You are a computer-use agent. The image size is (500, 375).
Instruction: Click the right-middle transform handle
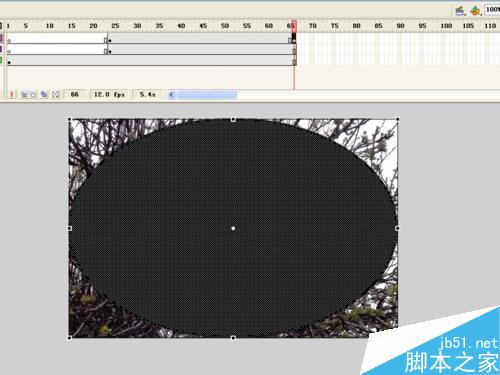pos(397,228)
